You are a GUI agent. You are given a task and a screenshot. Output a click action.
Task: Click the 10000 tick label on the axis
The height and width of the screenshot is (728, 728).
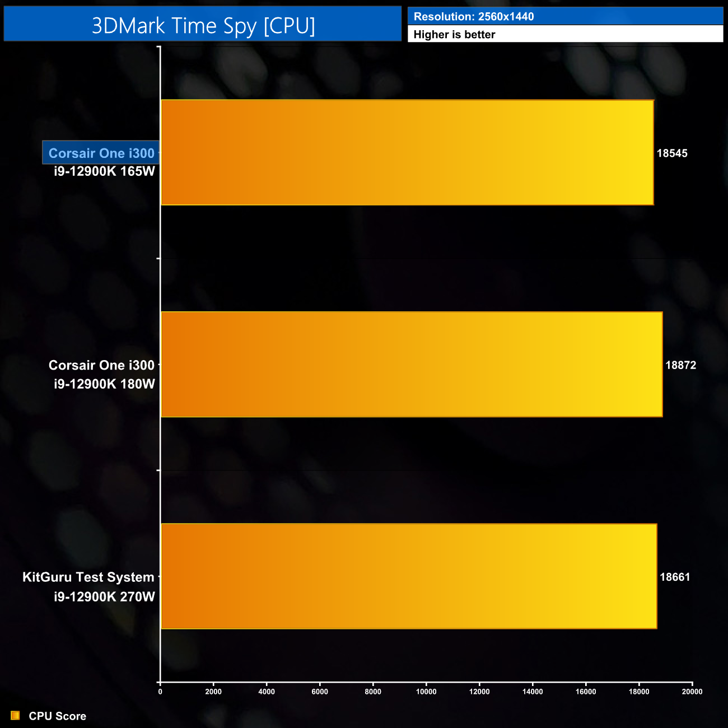(426, 692)
